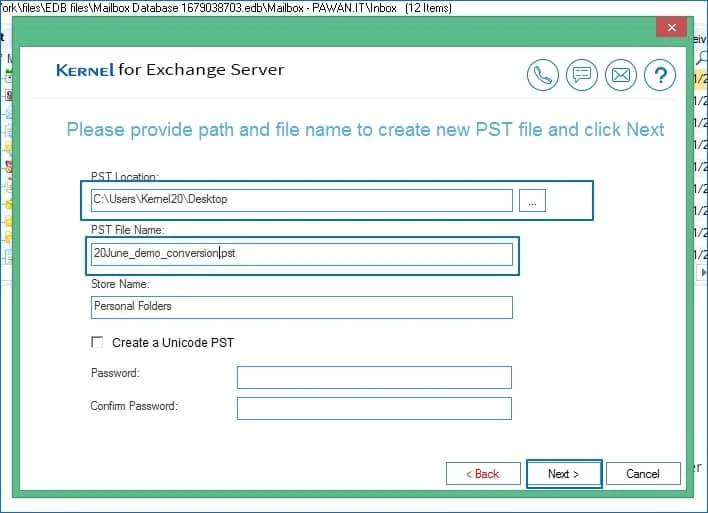Proceed with the Next button
The height and width of the screenshot is (513, 708).
[564, 474]
